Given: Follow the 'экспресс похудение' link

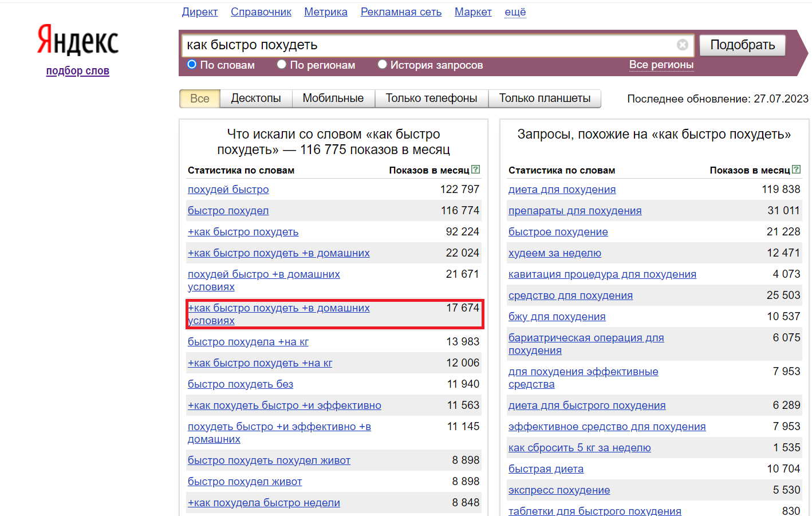Looking at the screenshot, I should (x=559, y=490).
